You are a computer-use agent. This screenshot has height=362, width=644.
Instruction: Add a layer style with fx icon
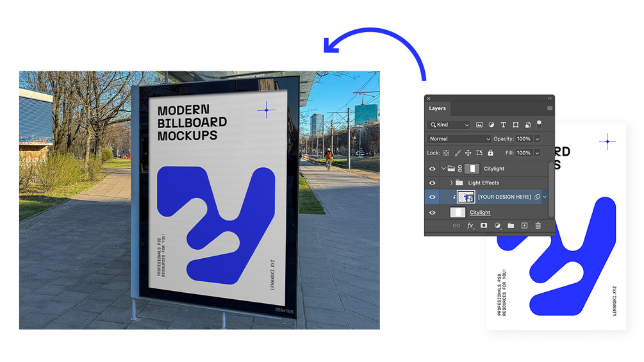[x=470, y=226]
